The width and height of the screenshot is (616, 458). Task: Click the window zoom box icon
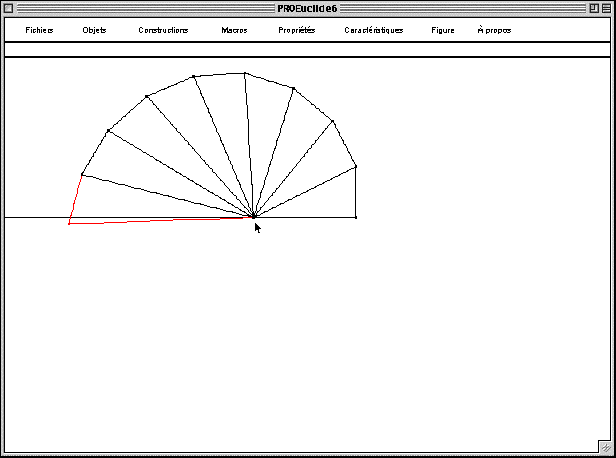pos(593,8)
